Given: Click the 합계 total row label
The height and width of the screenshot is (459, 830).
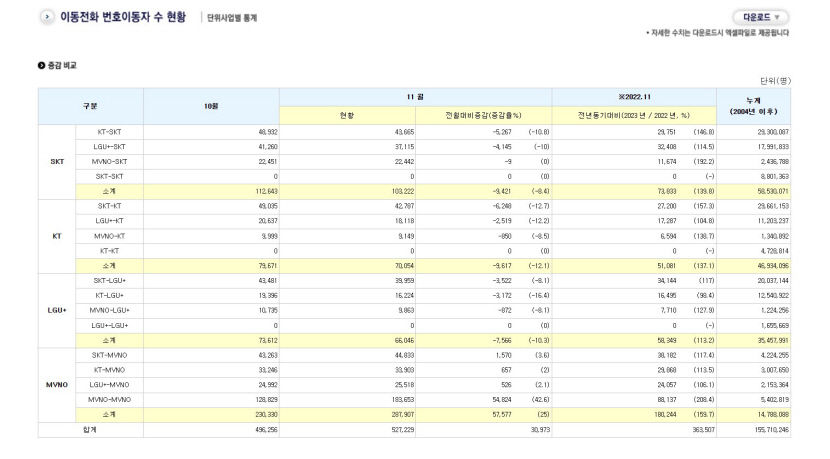Looking at the screenshot, I should tap(90, 430).
